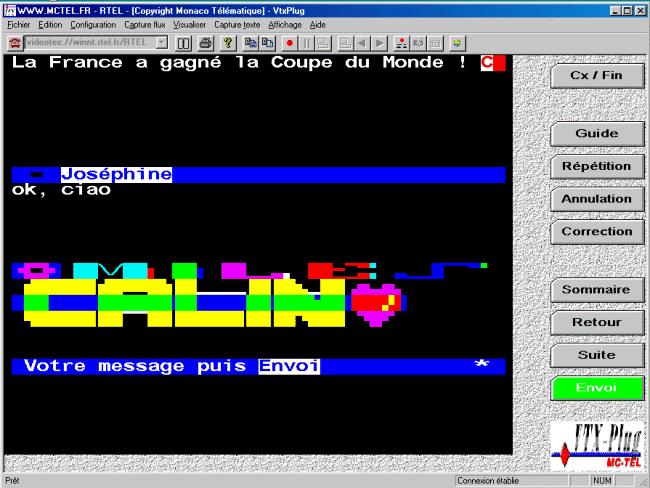Maximize the VtxPlug window
The height and width of the screenshot is (488, 650).
tap(628, 11)
